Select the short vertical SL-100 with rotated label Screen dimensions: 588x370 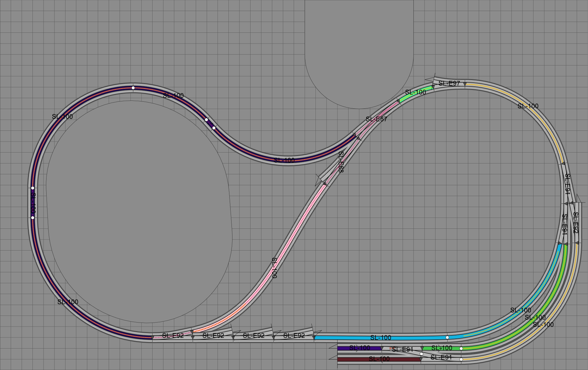[33, 203]
